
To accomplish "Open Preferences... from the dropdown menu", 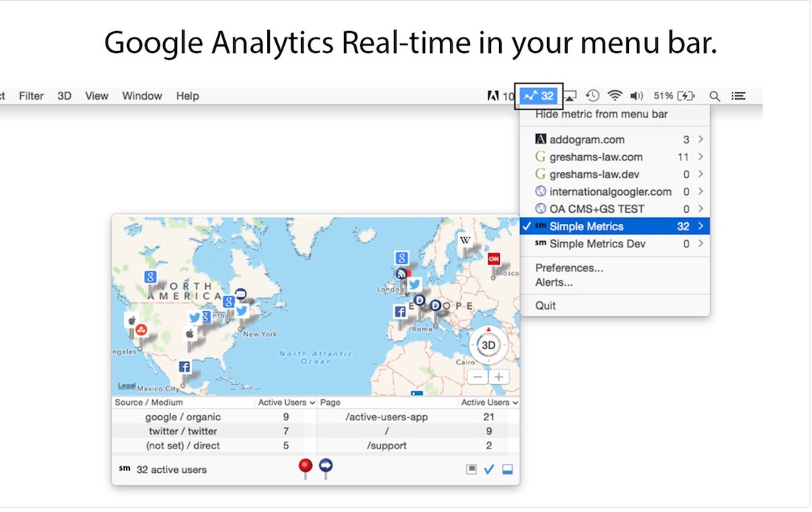I will 569,268.
